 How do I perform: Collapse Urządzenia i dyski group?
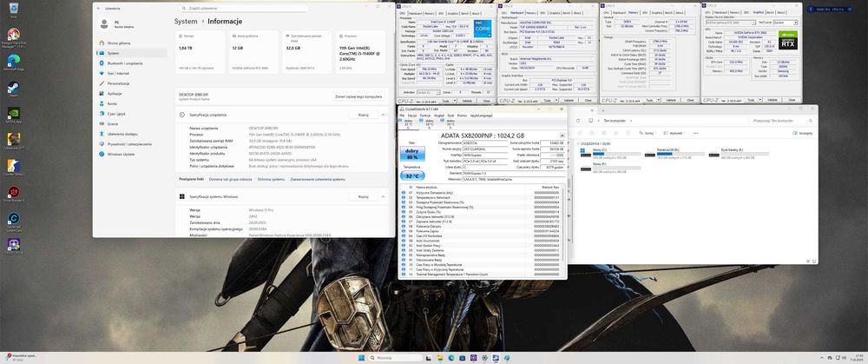tap(579, 143)
